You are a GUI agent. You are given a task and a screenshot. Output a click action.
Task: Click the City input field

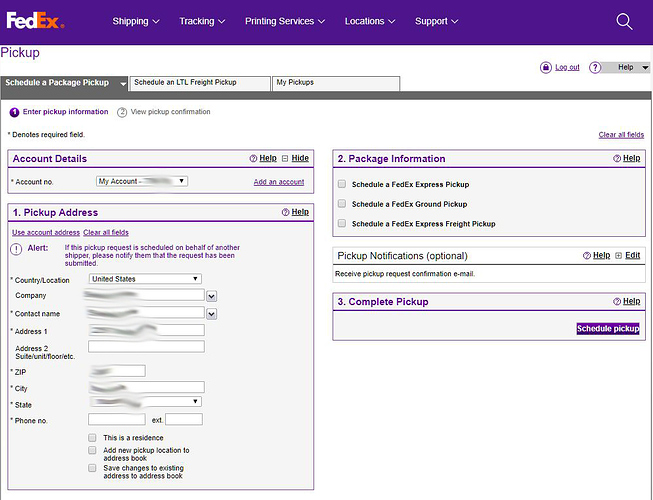click(146, 387)
